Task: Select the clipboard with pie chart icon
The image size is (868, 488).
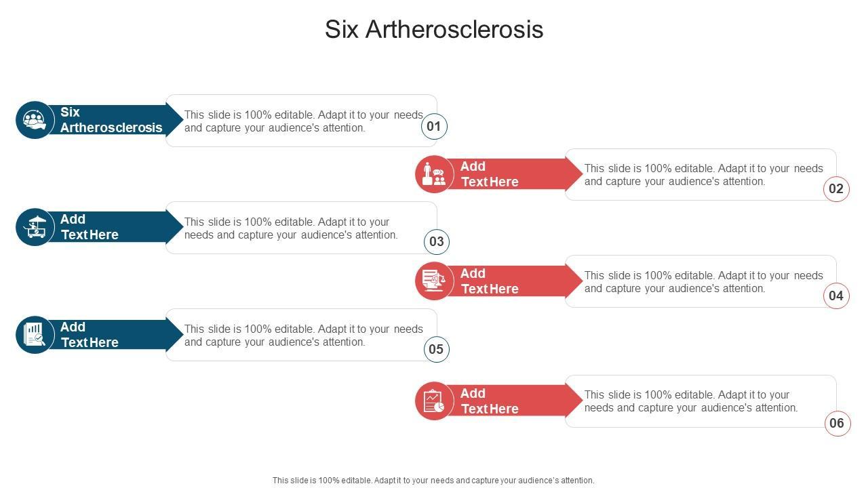Action: [434, 401]
